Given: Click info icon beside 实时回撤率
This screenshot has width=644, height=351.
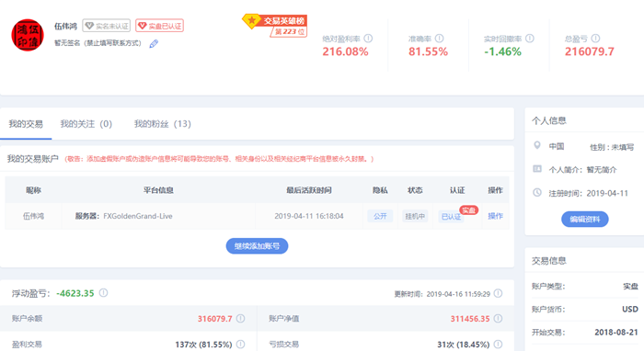Looking at the screenshot, I should [x=530, y=39].
